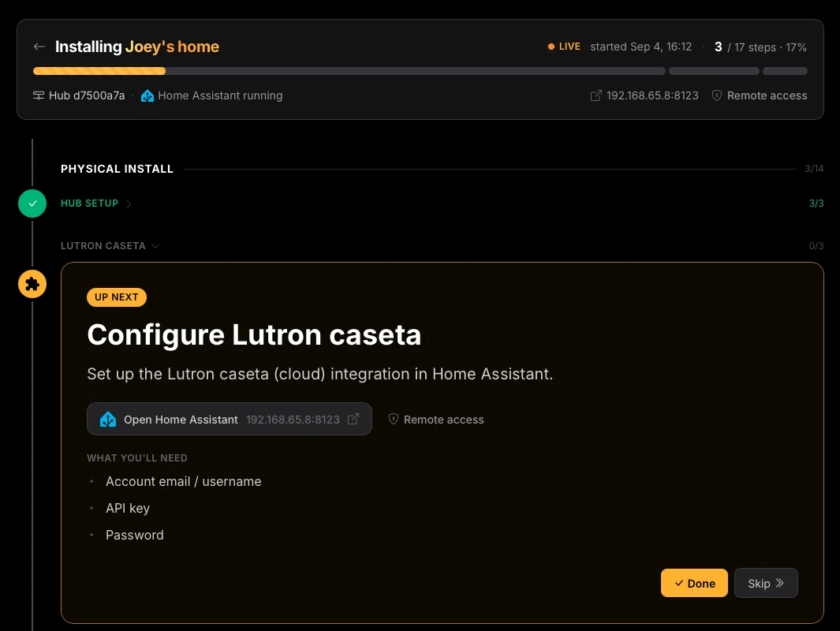Click the Account email / username item

tap(183, 482)
